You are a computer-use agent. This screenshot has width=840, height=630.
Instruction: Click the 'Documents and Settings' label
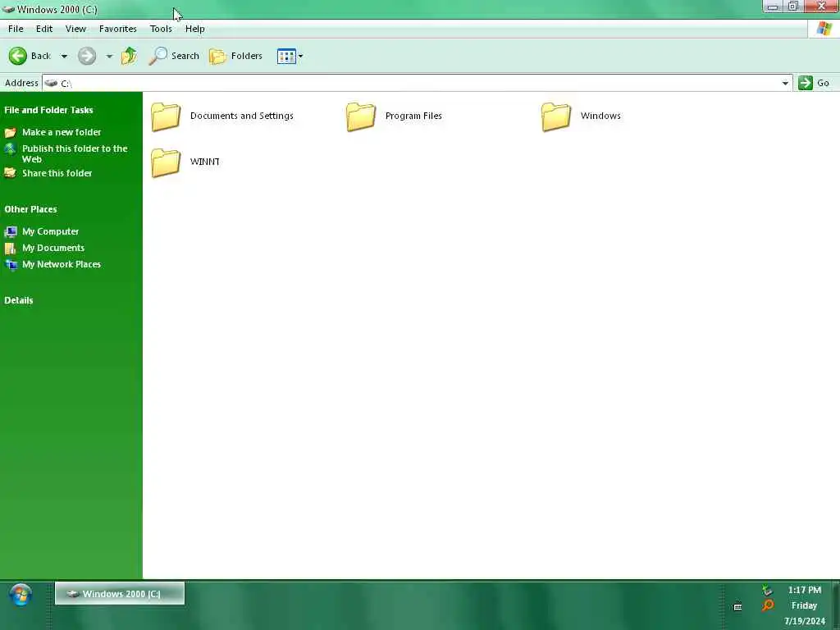coord(242,116)
